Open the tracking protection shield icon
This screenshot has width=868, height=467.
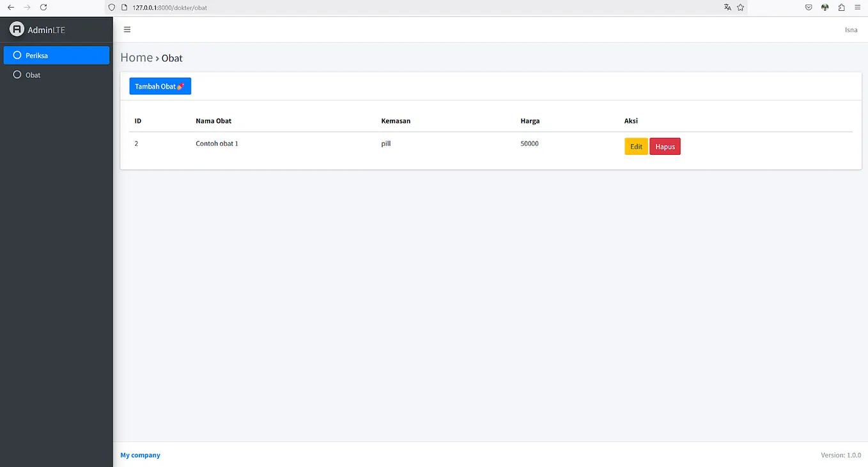tap(111, 7)
